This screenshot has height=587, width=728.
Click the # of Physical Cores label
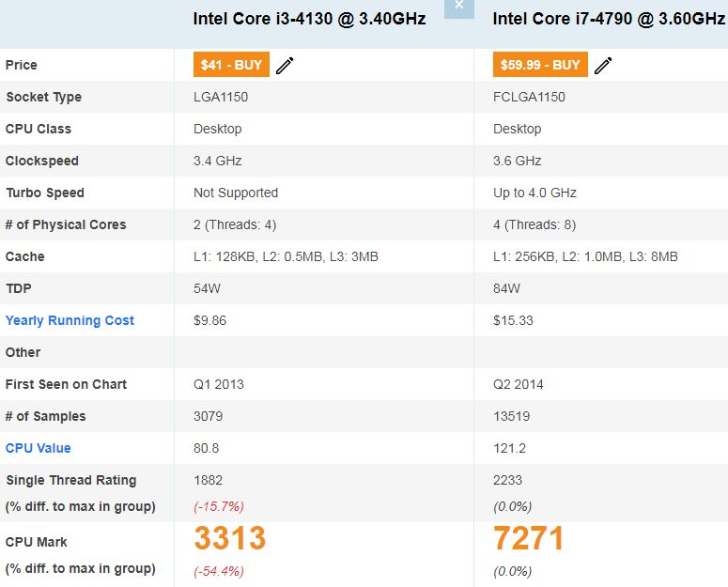tap(66, 225)
